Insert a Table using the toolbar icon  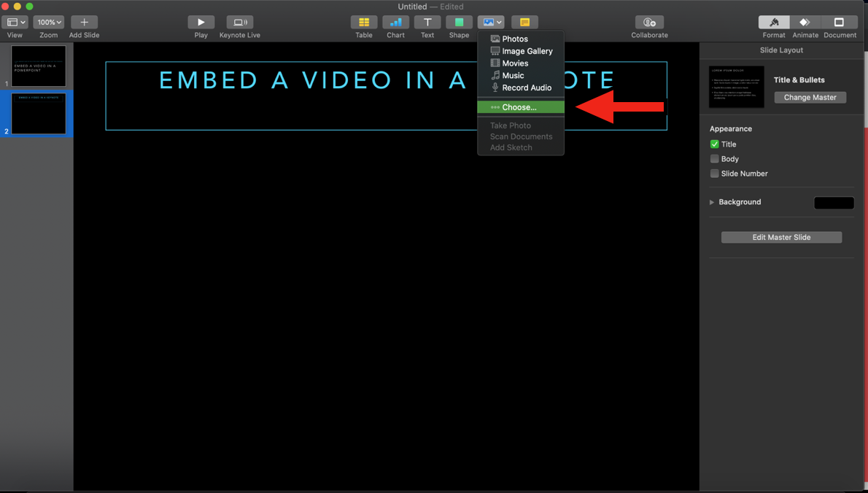363,23
